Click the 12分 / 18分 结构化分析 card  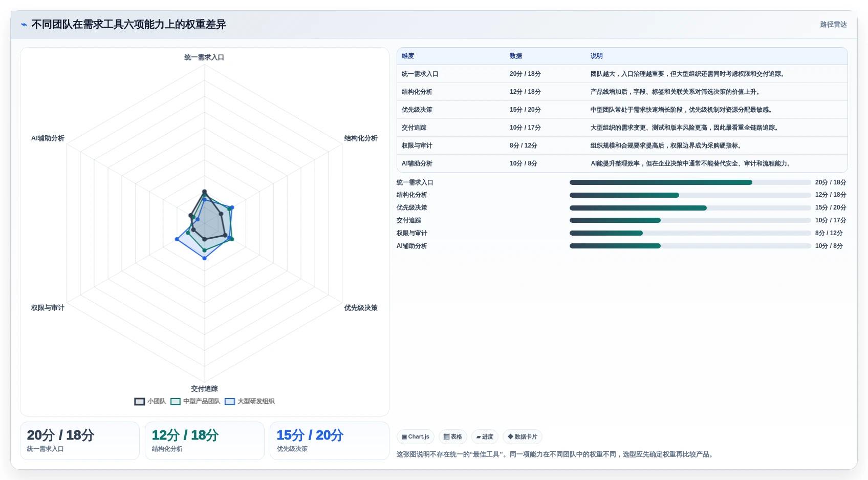[205, 441]
